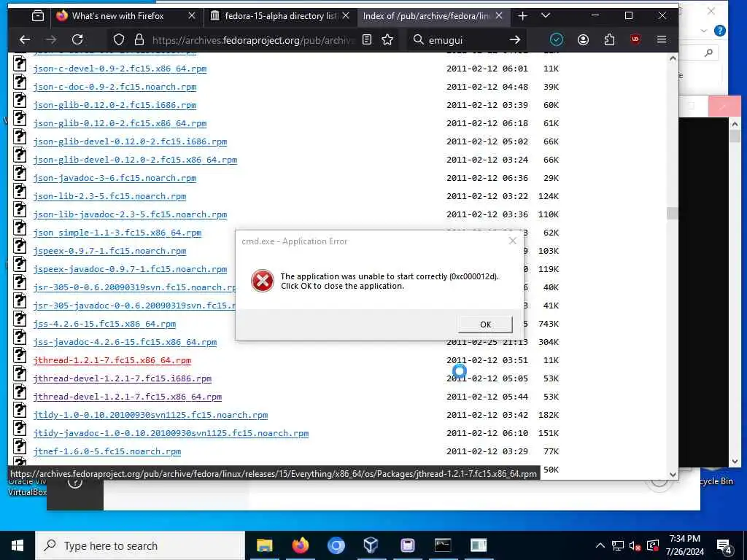The width and height of the screenshot is (747, 560).
Task: Open the muted volume tray icon
Action: (x=635, y=545)
